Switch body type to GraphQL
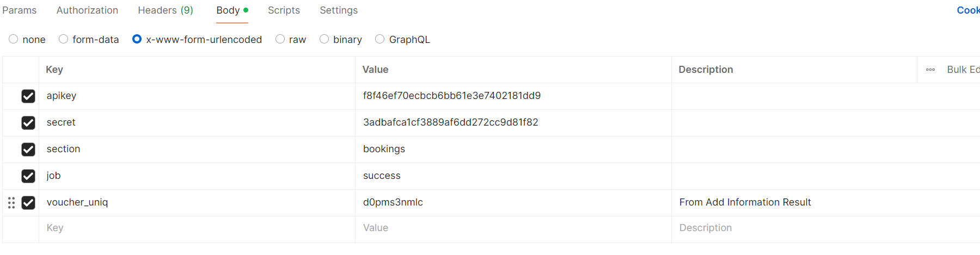This screenshot has width=980, height=255. click(380, 39)
